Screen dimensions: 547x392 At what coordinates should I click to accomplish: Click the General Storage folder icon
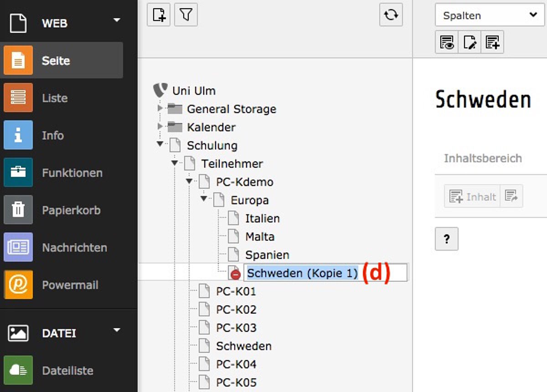click(x=175, y=109)
